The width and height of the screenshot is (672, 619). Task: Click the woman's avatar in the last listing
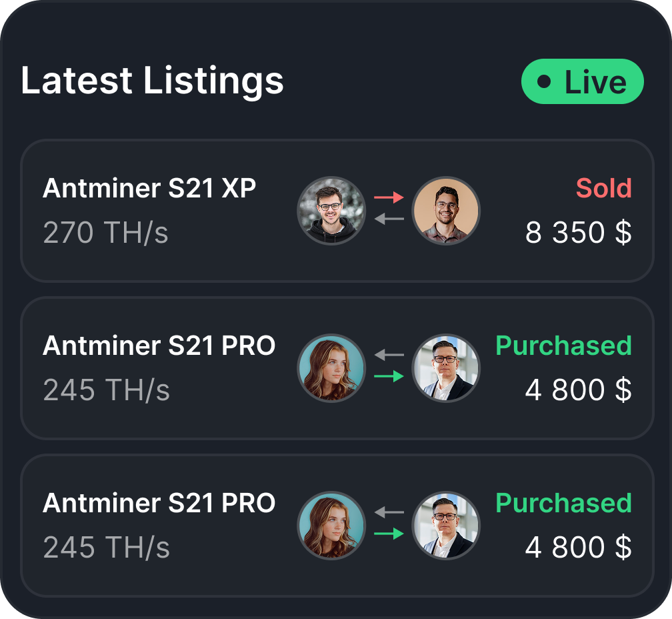click(331, 526)
